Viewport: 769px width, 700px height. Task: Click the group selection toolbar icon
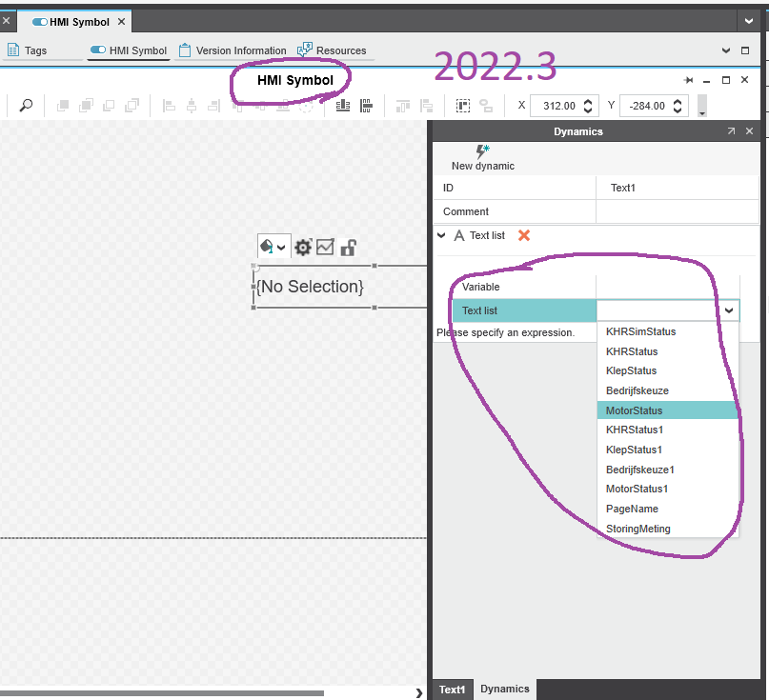point(464,106)
